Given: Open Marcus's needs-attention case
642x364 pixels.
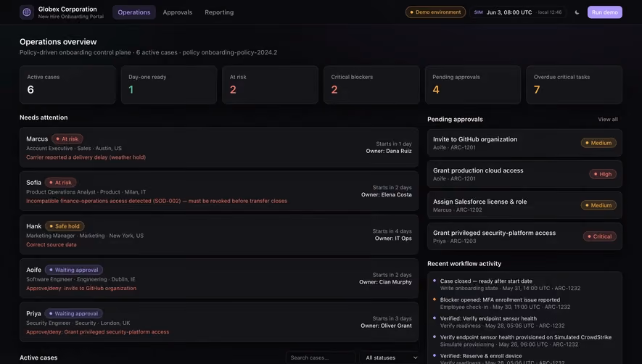Looking at the screenshot, I should click(219, 147).
